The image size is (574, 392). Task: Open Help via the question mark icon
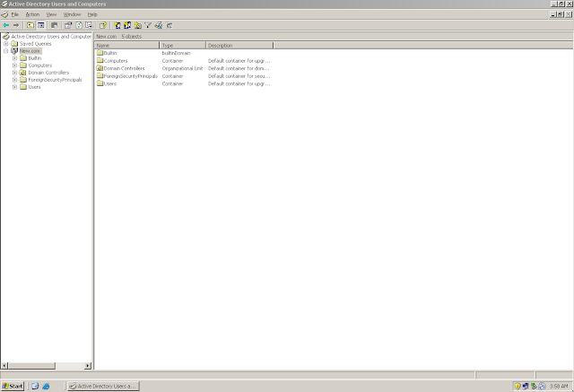coord(103,25)
